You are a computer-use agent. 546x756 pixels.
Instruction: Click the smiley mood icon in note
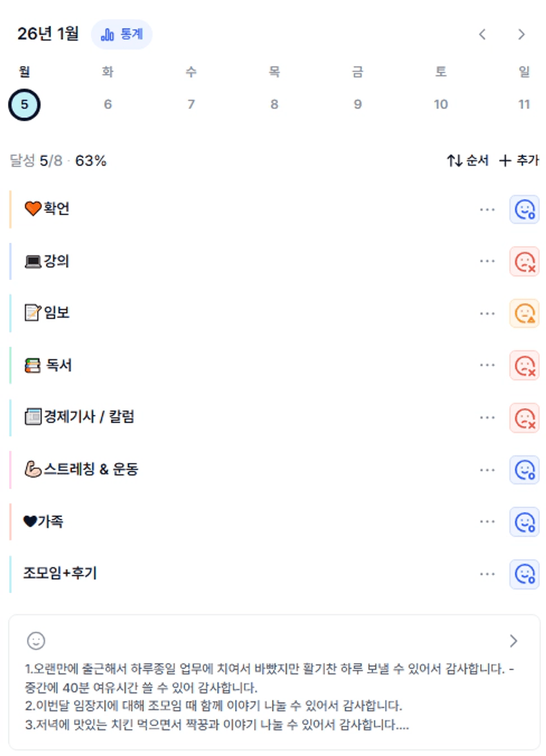click(x=36, y=640)
